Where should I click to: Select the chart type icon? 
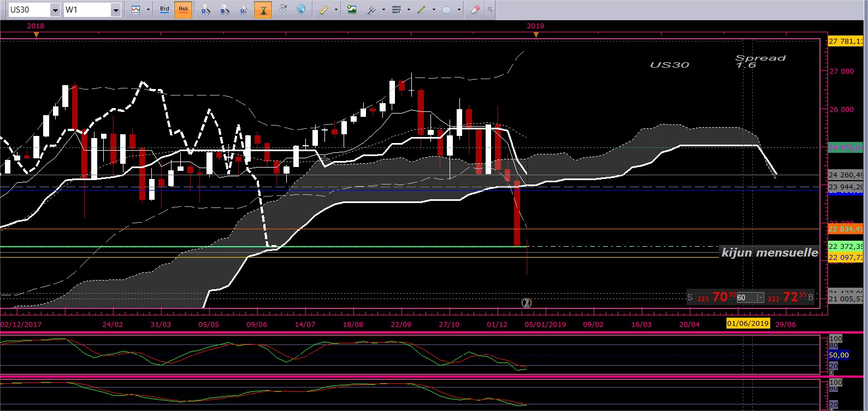[136, 10]
